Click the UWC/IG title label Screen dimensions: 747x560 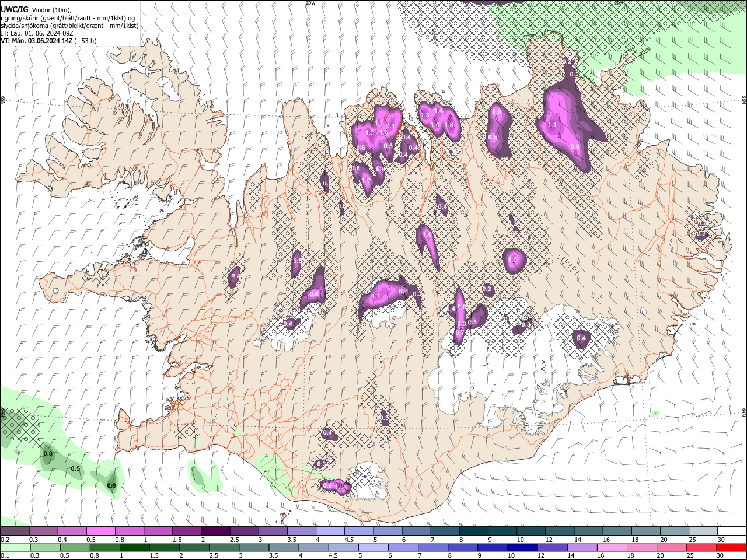tap(13, 9)
